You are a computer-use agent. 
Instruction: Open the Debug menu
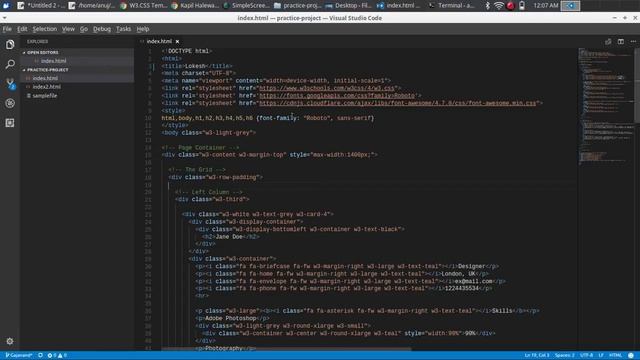(x=102, y=29)
